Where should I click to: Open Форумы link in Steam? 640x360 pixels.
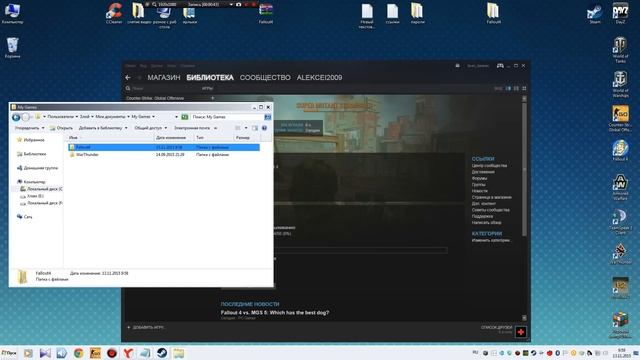(x=479, y=178)
